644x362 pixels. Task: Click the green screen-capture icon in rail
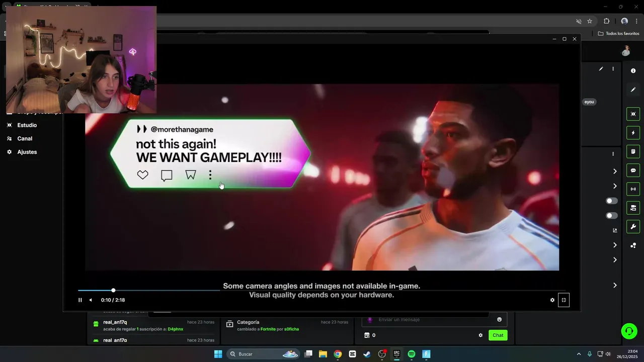tap(633, 114)
